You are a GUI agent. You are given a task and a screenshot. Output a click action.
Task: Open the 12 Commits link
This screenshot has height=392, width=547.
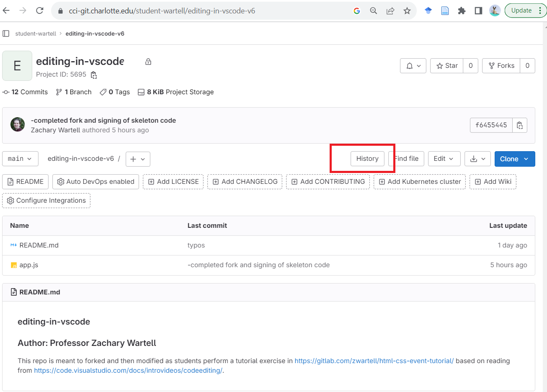(x=26, y=92)
